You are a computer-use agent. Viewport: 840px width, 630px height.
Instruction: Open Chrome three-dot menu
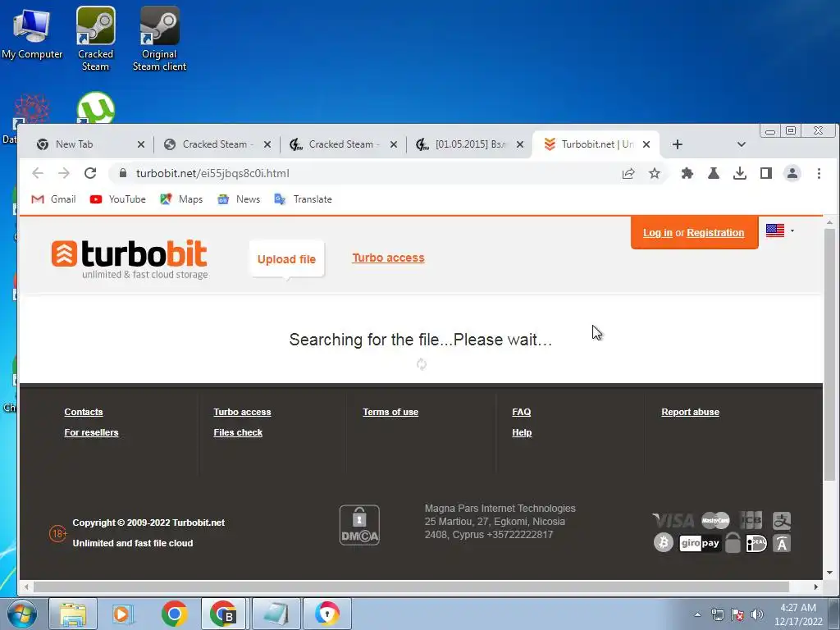(819, 173)
